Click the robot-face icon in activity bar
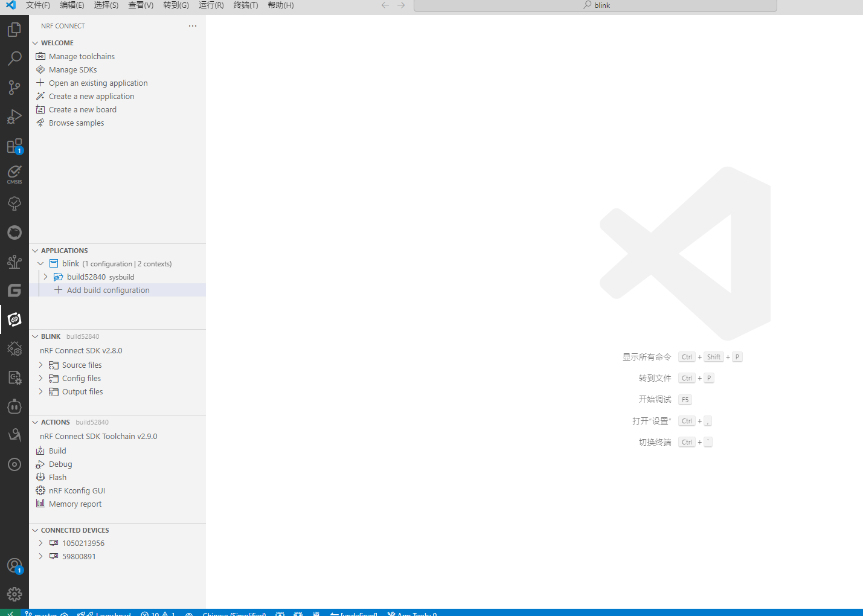Image resolution: width=863 pixels, height=616 pixels. [x=14, y=406]
